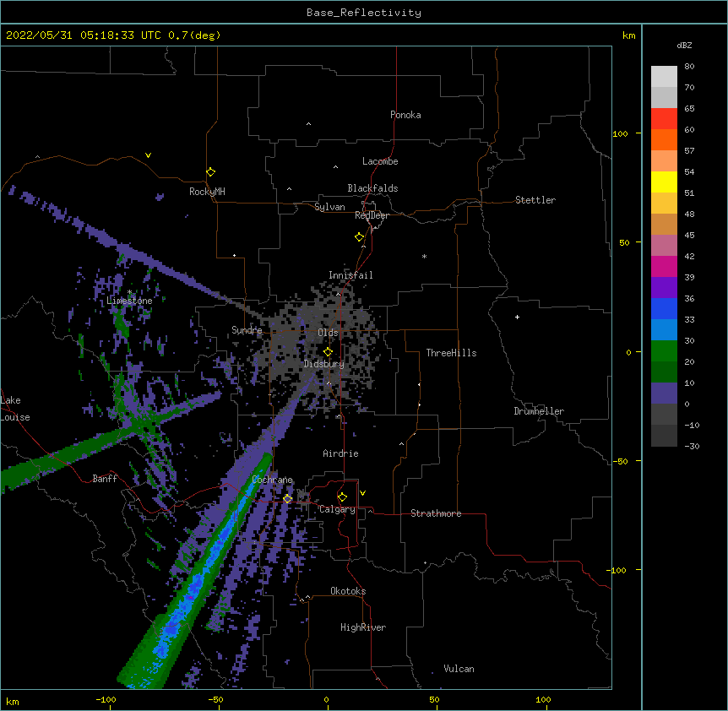The height and width of the screenshot is (711, 728).
Task: Select the purple 39-36 legend swatch
Action: coord(664,288)
